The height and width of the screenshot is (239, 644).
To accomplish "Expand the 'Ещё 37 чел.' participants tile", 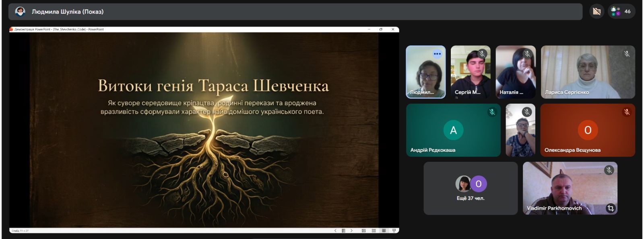I will click(x=471, y=188).
